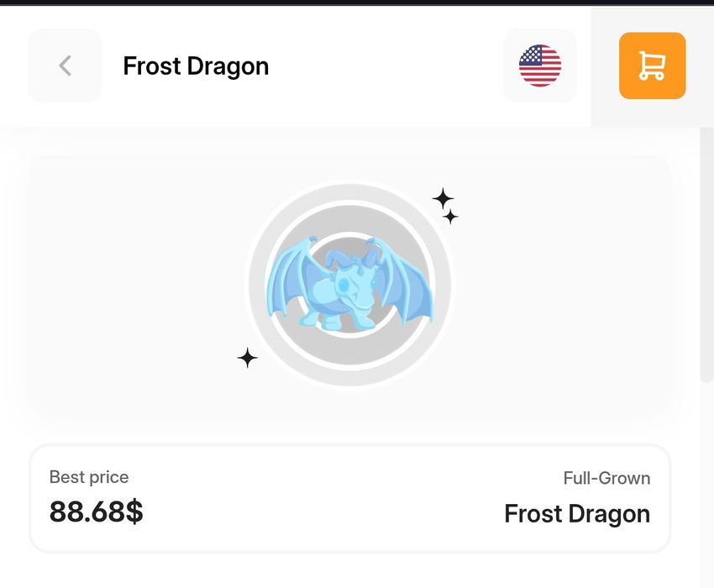Click the Best price label
Viewport: 714px width, 588px height.
[89, 477]
